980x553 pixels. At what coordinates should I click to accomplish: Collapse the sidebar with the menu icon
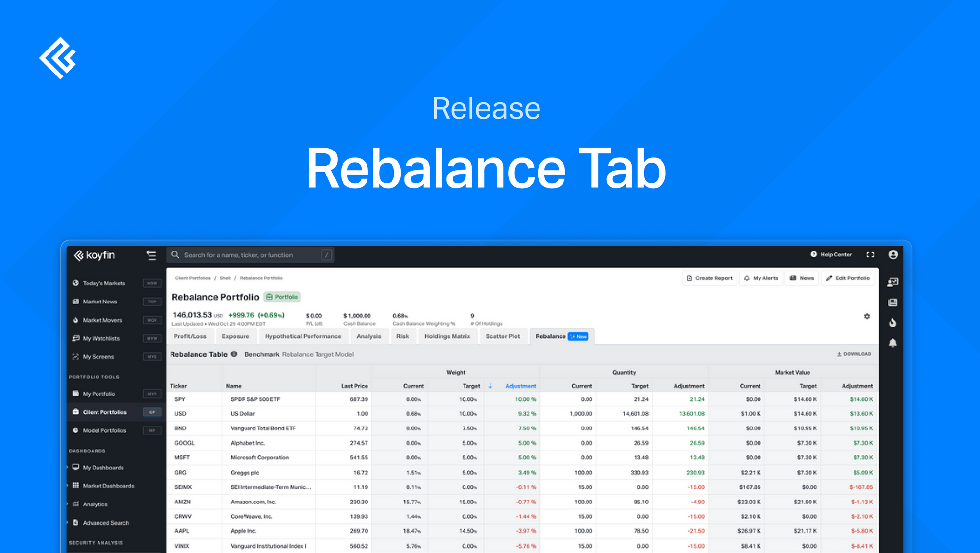point(151,255)
